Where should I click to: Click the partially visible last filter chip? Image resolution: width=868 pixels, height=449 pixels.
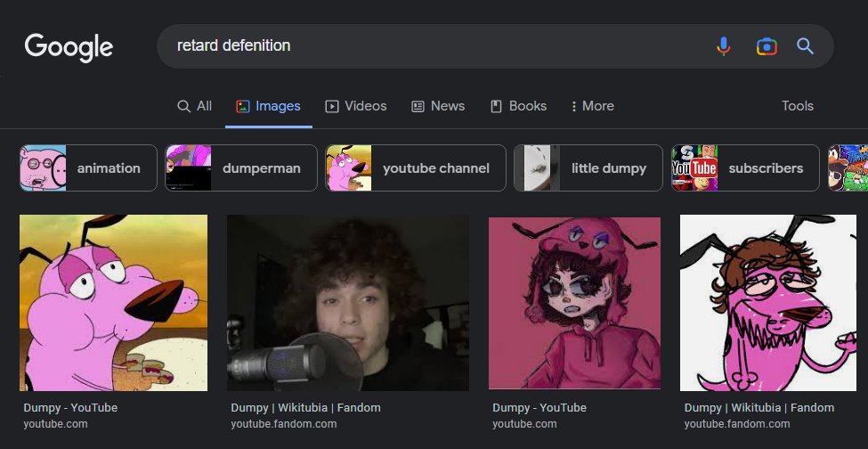coord(848,167)
